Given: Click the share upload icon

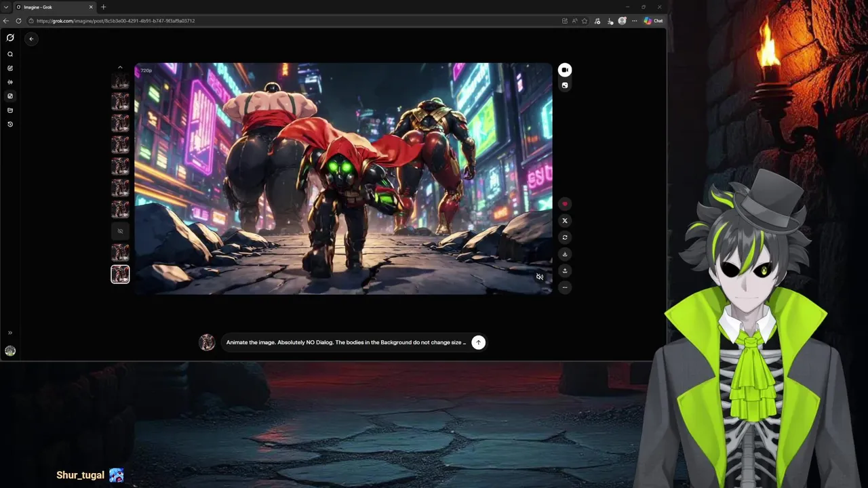Looking at the screenshot, I should point(565,270).
